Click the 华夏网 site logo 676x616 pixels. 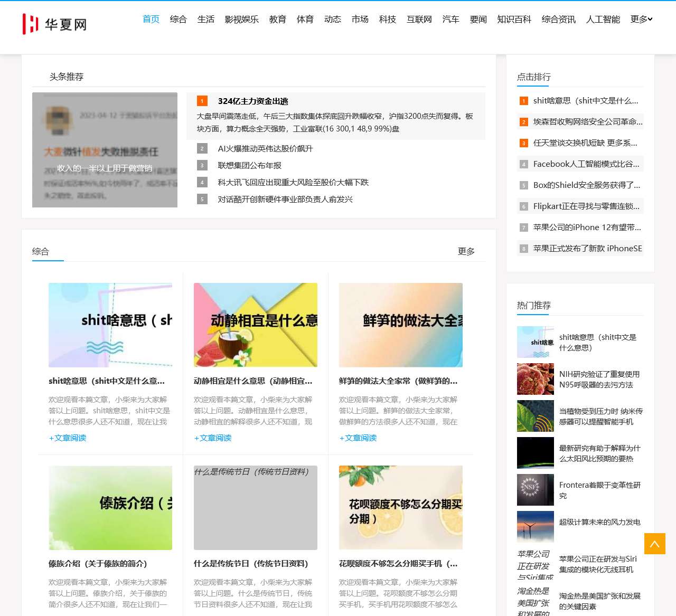[x=54, y=24]
